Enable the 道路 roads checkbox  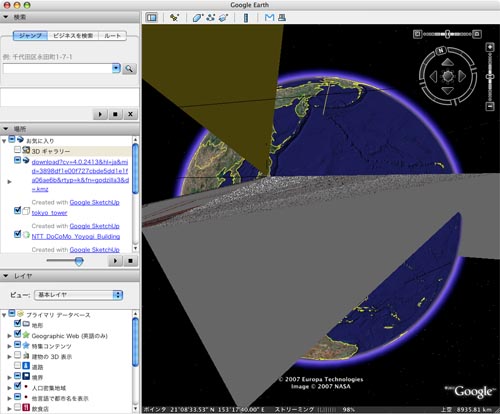click(17, 365)
